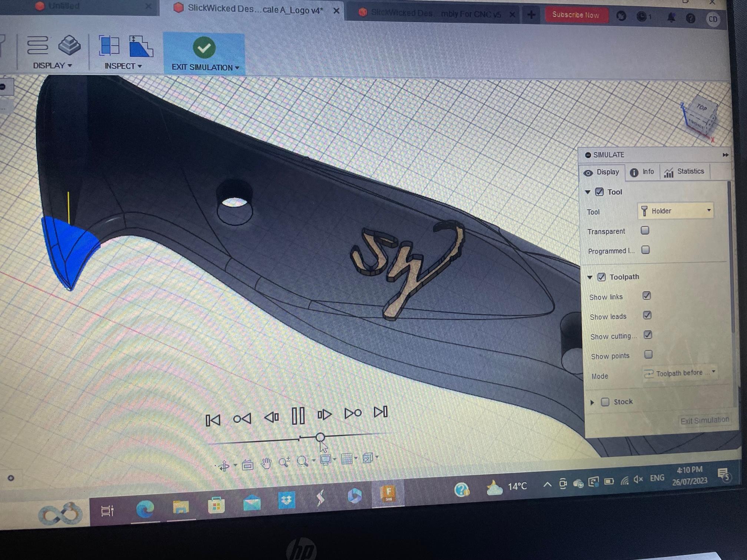Go to previous operation in simulation
Image resolution: width=747 pixels, height=560 pixels.
[x=242, y=419]
